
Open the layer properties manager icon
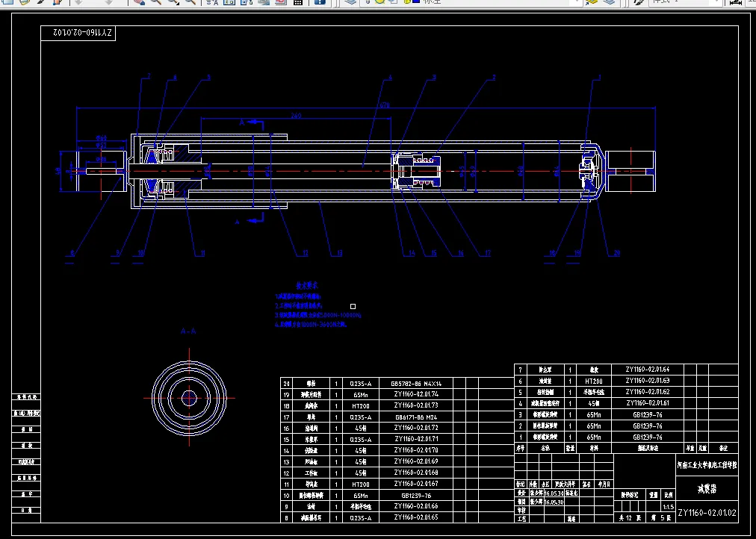coord(350,2)
